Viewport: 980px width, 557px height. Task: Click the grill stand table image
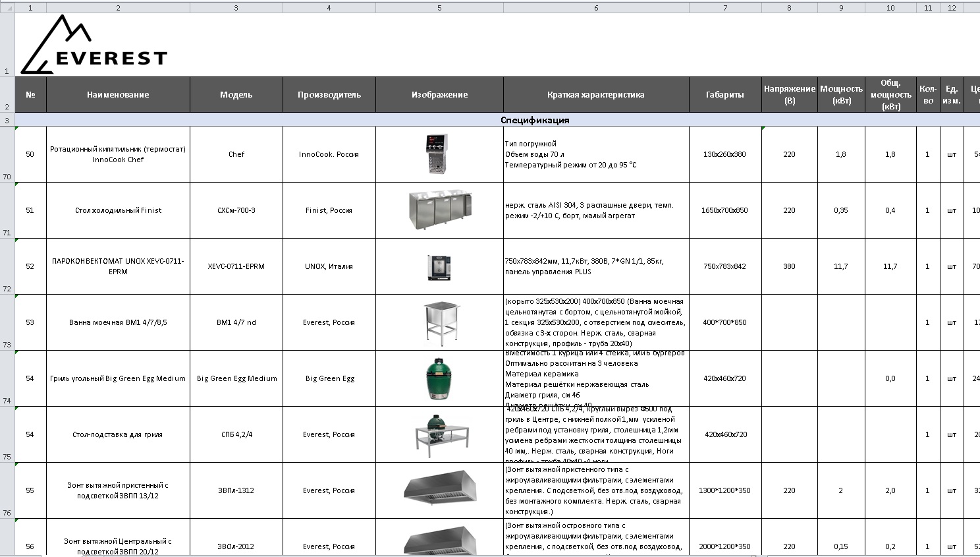point(440,435)
